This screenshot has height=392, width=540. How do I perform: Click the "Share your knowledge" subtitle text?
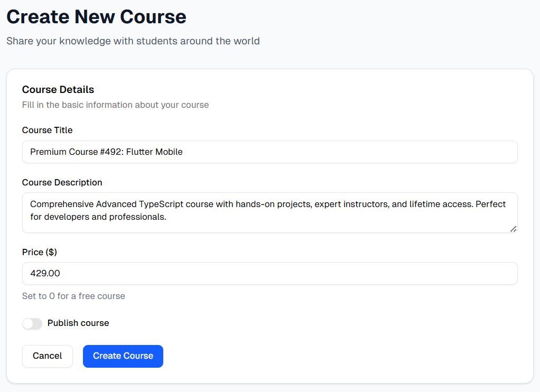point(133,41)
